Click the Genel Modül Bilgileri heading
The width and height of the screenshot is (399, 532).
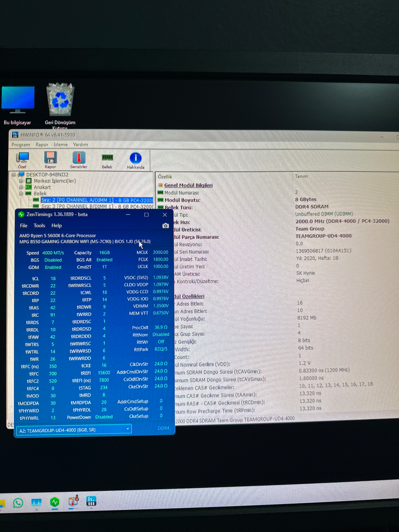188,185
